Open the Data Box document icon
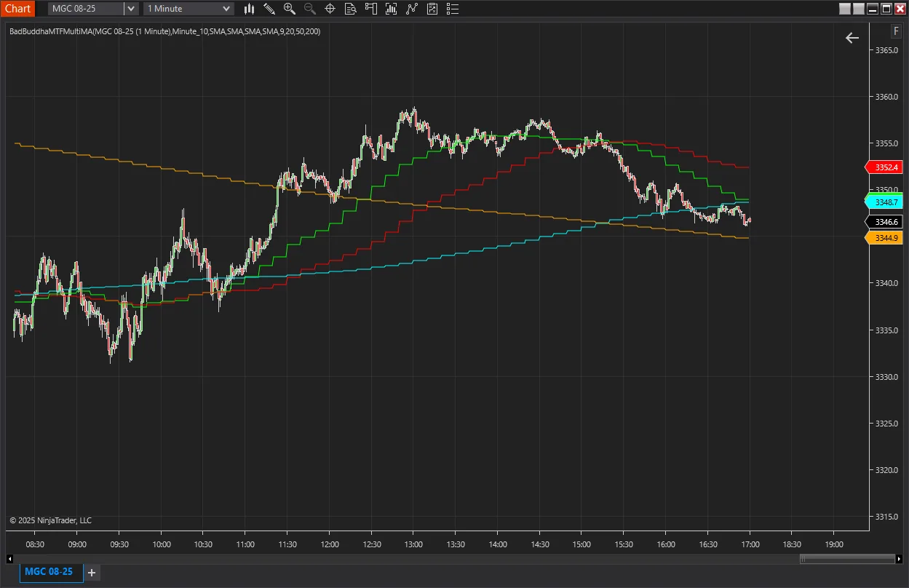The image size is (909, 588). pos(350,9)
